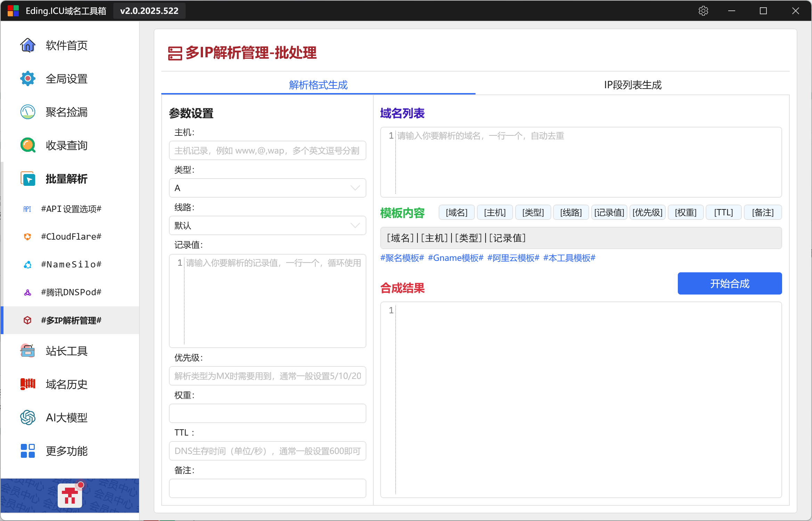Open 域名历史 in the sidebar
Screen dimensions: 812x521
pyautogui.click(x=70, y=384)
